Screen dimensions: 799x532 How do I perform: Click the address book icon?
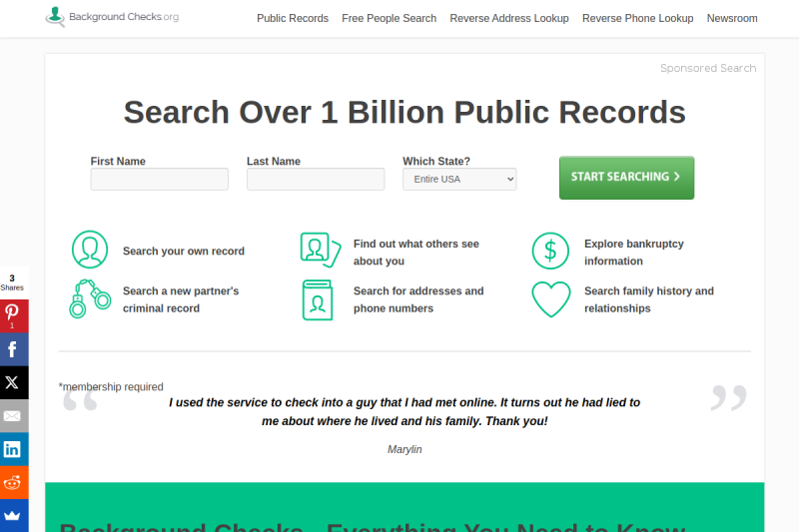point(318,299)
